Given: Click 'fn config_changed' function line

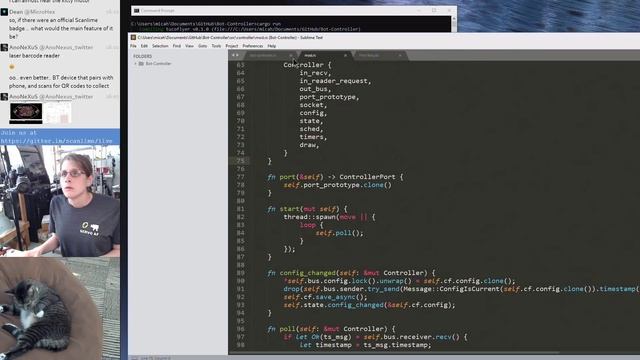Looking at the screenshot, I should coord(351,273).
